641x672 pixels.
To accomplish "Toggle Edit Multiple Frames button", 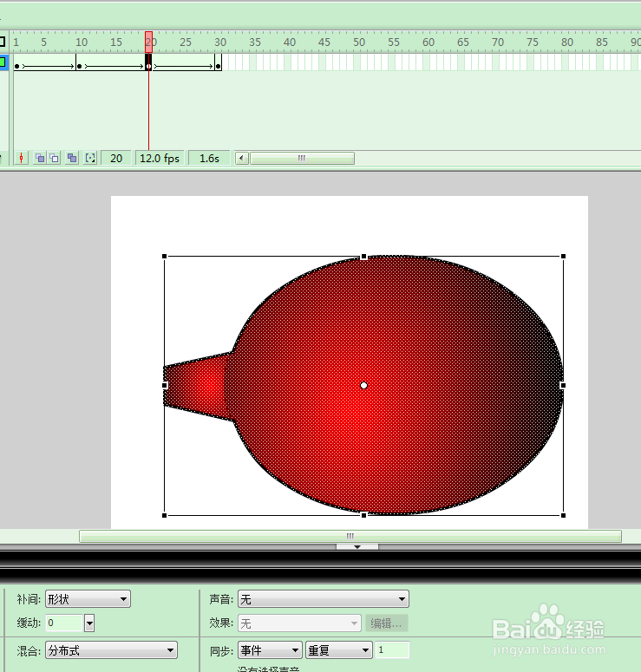I will click(72, 158).
